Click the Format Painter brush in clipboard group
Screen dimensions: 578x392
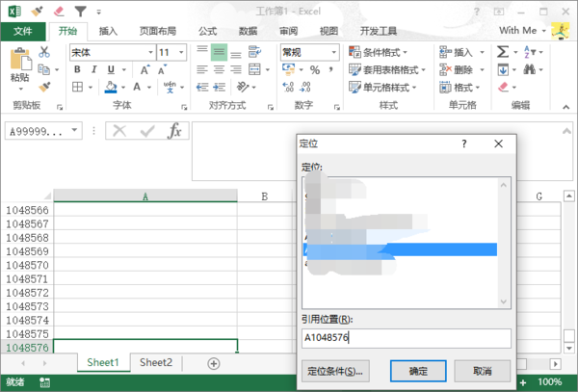44,87
